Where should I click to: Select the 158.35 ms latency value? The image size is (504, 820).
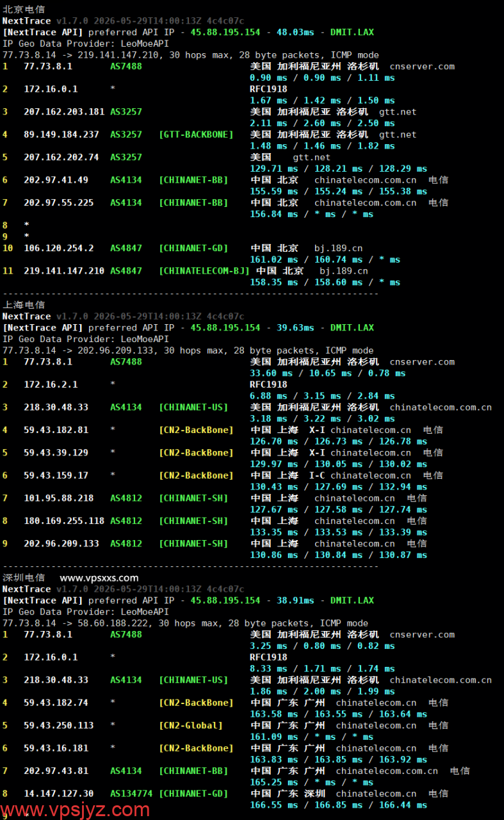(274, 282)
